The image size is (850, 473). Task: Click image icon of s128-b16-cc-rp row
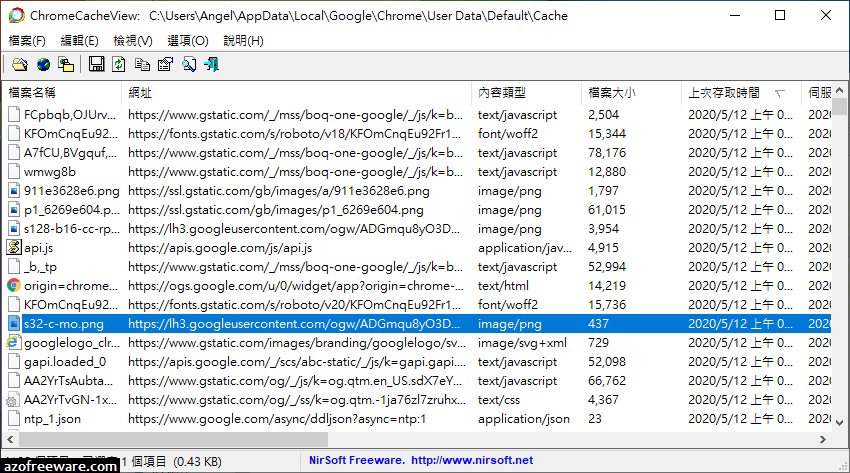point(14,229)
